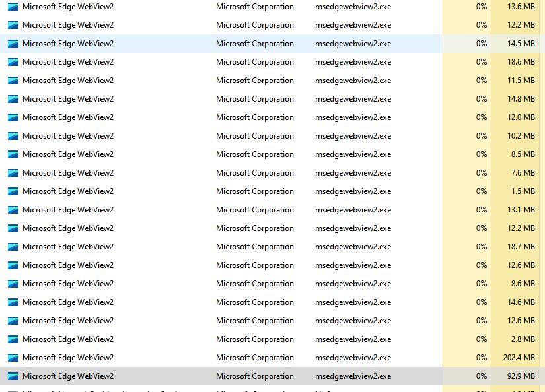Viewport: 545px width, 392px height.
Task: Select the 14.5 MB memory value
Action: pos(521,44)
